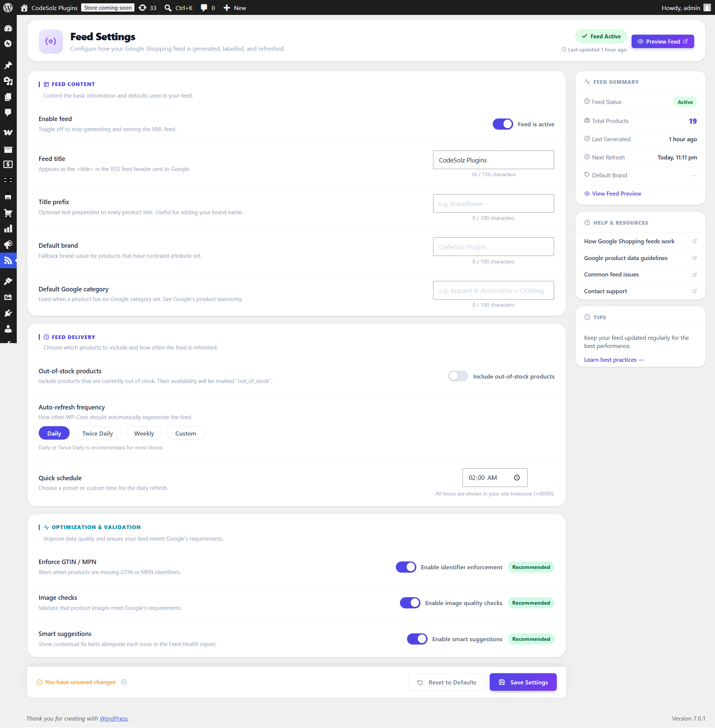Toggle identifier enforcement switch
715x728 pixels.
pyautogui.click(x=406, y=567)
